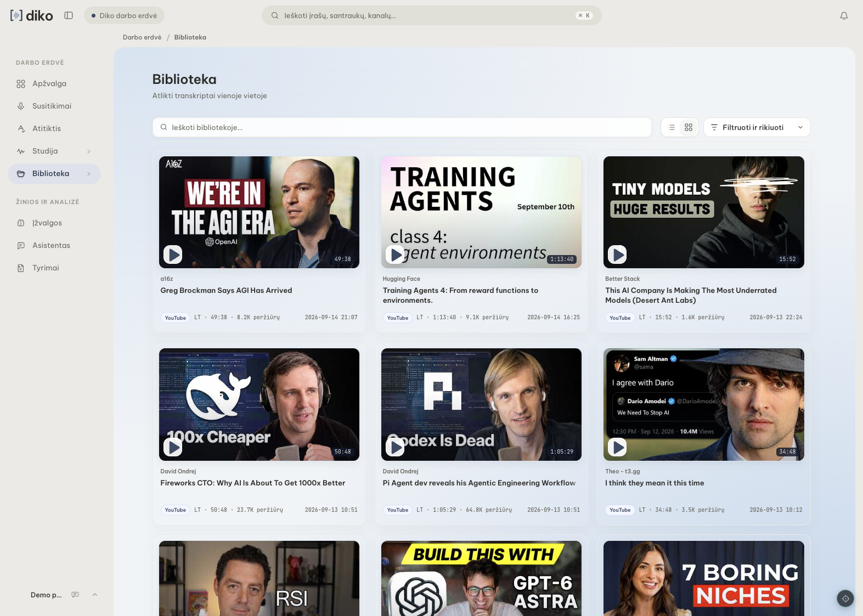
Task: Play Tiny Models Huge Results video
Action: (618, 255)
